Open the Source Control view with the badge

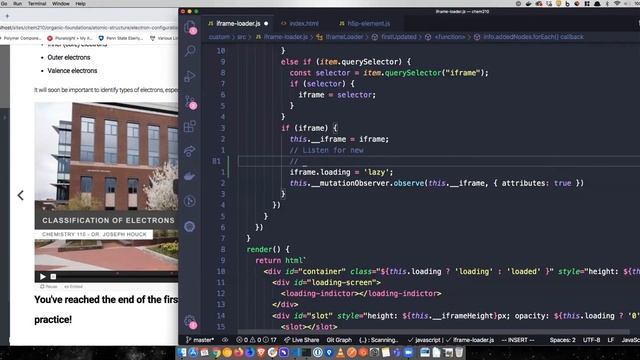[190, 102]
